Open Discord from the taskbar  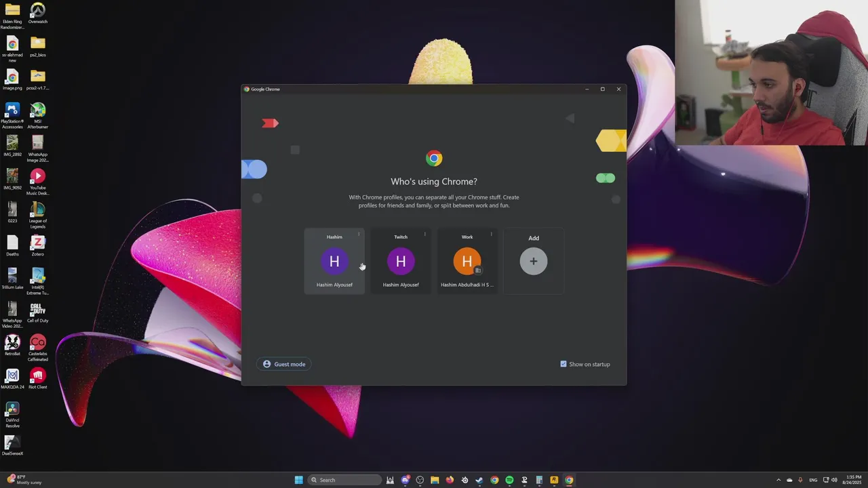coord(405,480)
